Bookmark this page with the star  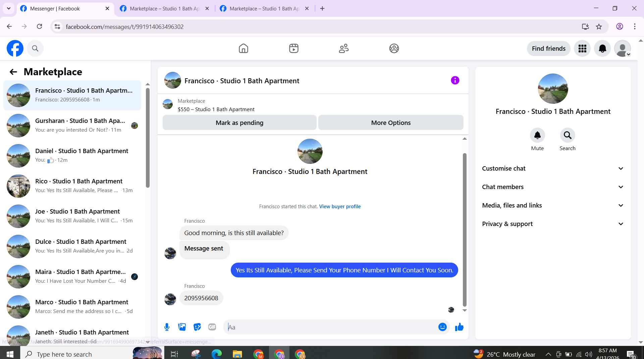[x=599, y=27]
